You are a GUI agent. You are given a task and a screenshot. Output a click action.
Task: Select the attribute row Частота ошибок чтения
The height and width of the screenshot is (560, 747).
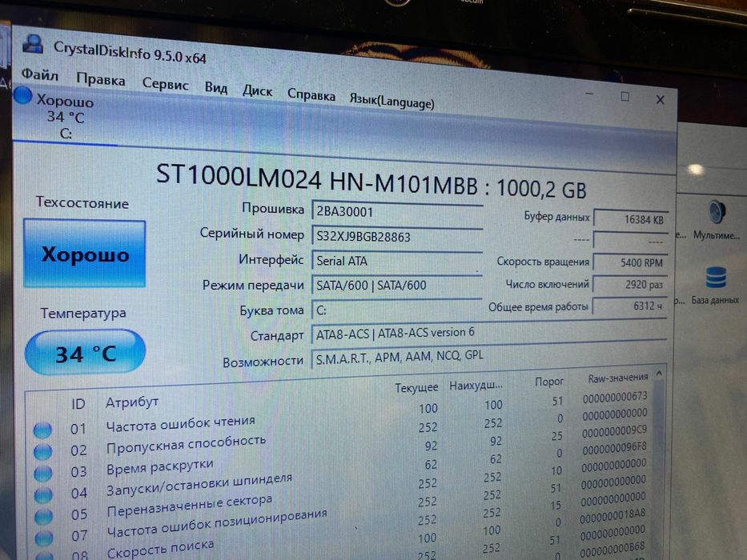point(340,414)
